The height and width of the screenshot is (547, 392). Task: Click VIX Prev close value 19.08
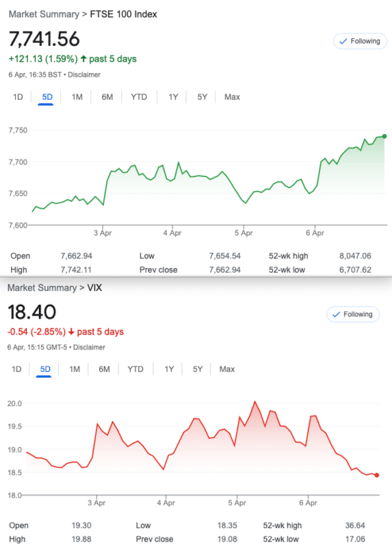click(227, 539)
